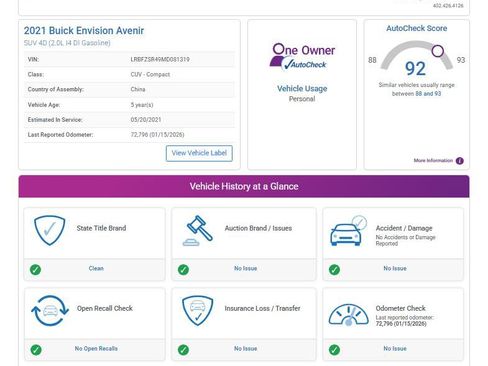Viewport: 488px width, 366px height.
Task: Click the VIN value LRBFZSR49MD081319
Action: pyautogui.click(x=160, y=59)
